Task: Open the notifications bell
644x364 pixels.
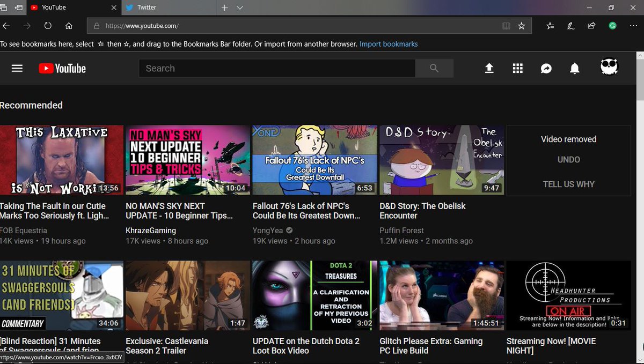Action: coord(575,68)
